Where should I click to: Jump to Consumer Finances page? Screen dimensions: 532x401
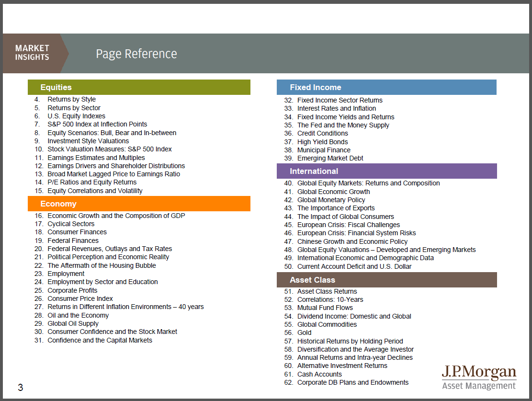[x=77, y=232]
